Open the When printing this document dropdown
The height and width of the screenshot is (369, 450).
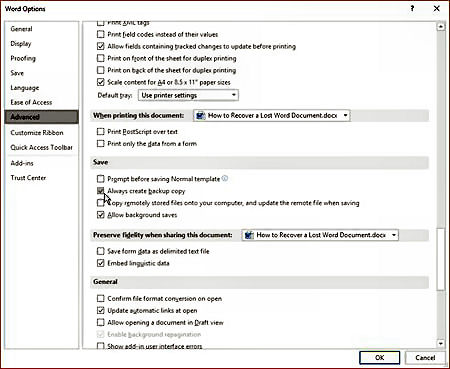pyautogui.click(x=272, y=116)
